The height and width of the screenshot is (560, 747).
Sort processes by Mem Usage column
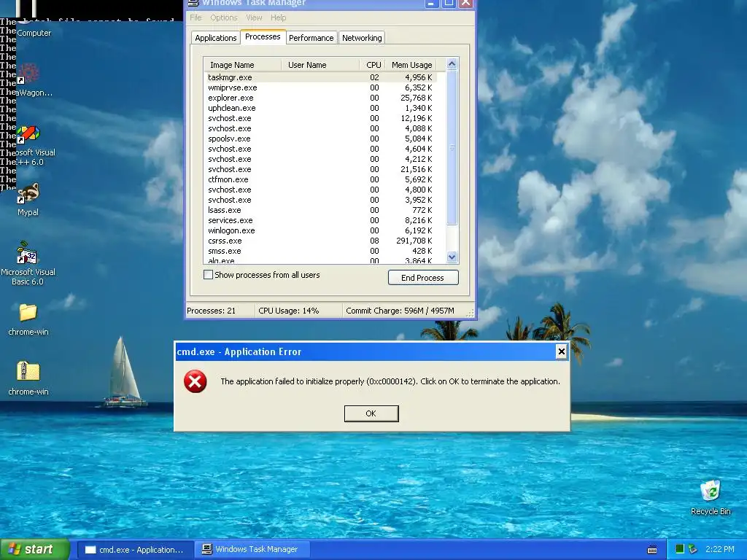411,65
